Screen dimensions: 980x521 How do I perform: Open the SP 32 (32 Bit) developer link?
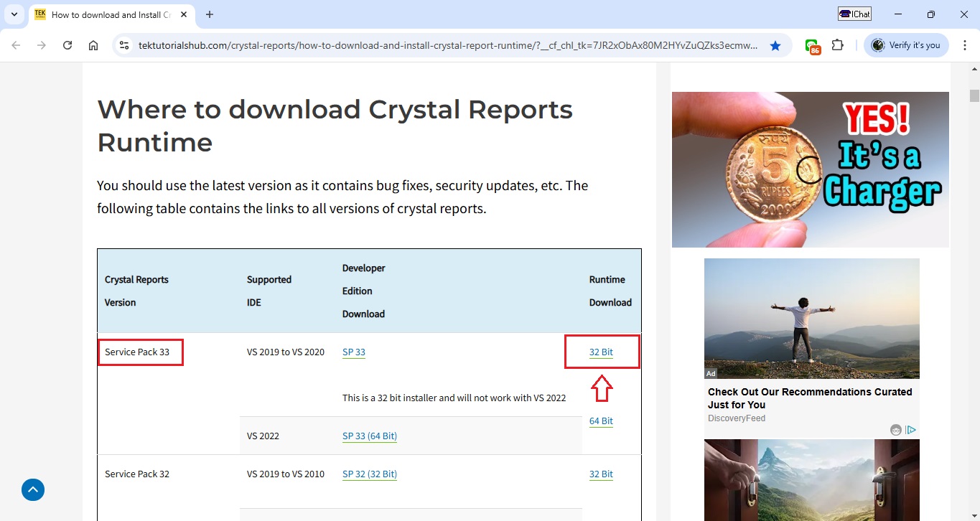click(370, 474)
